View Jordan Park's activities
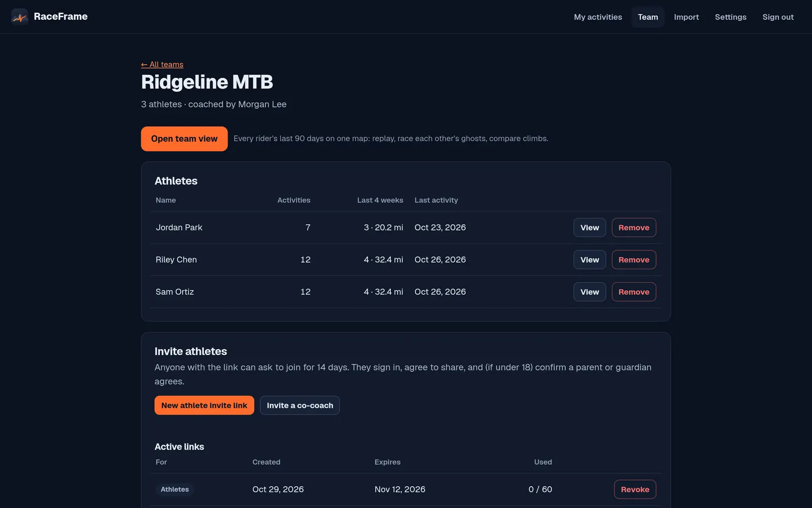This screenshot has width=812, height=508. (589, 228)
